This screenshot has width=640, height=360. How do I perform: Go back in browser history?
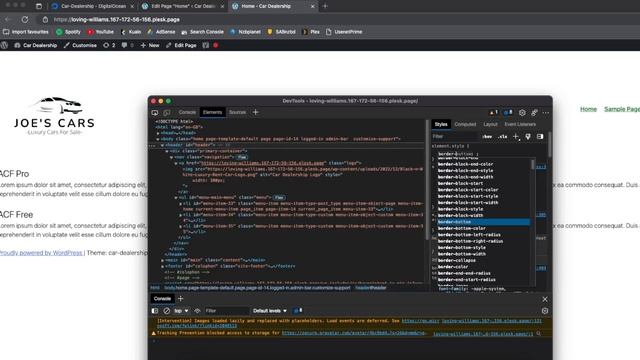point(8,19)
